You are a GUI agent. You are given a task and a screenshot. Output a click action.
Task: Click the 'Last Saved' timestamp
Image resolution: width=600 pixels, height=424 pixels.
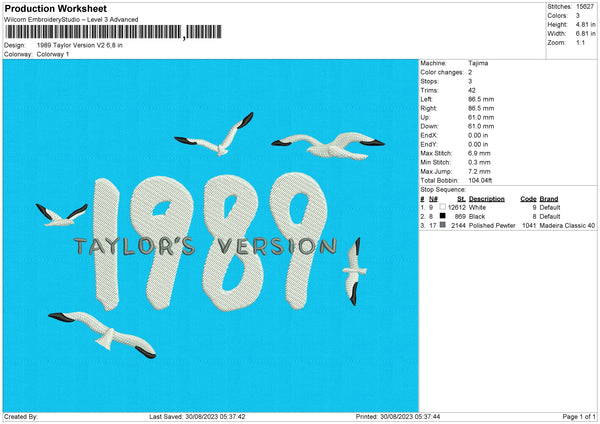197,416
